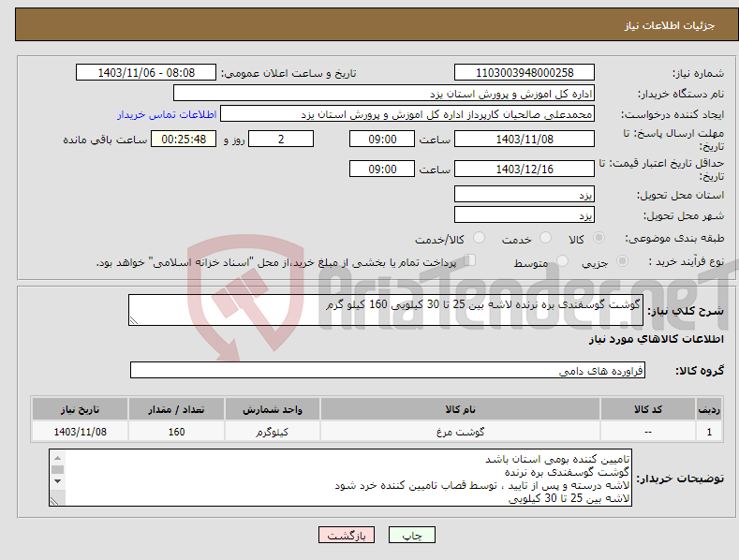Click the request creator name field
739x560 pixels.
pos(407,114)
